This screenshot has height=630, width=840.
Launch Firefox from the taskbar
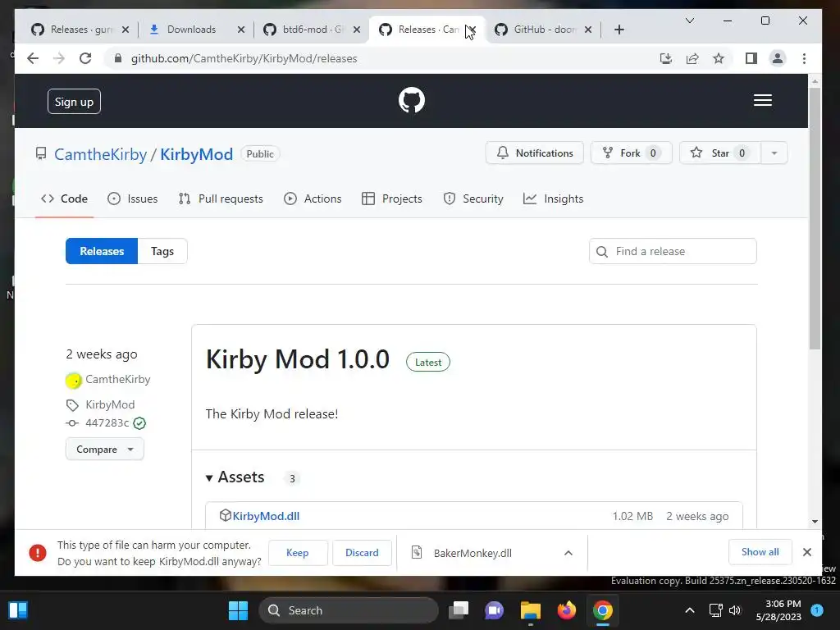[566, 610]
